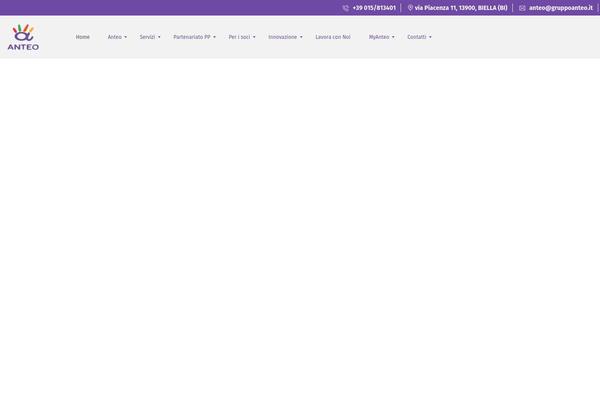Screen dimensions: 600x400
Task: Click the MyAnteo menu label
Action: pos(378,37)
